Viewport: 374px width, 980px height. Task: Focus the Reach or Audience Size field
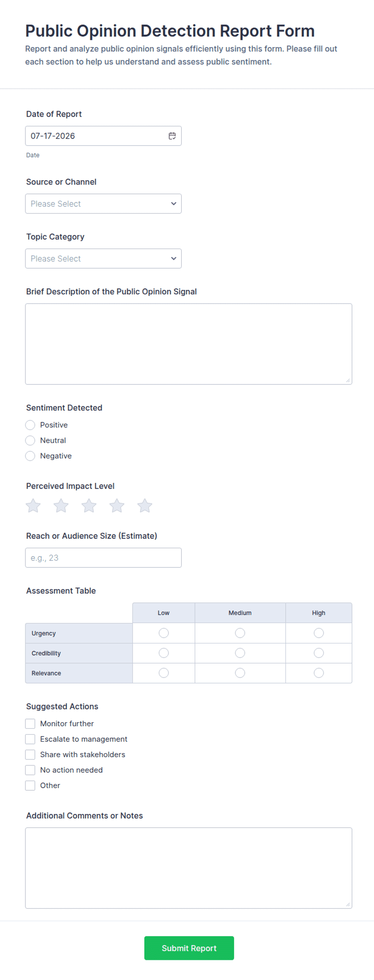click(103, 558)
